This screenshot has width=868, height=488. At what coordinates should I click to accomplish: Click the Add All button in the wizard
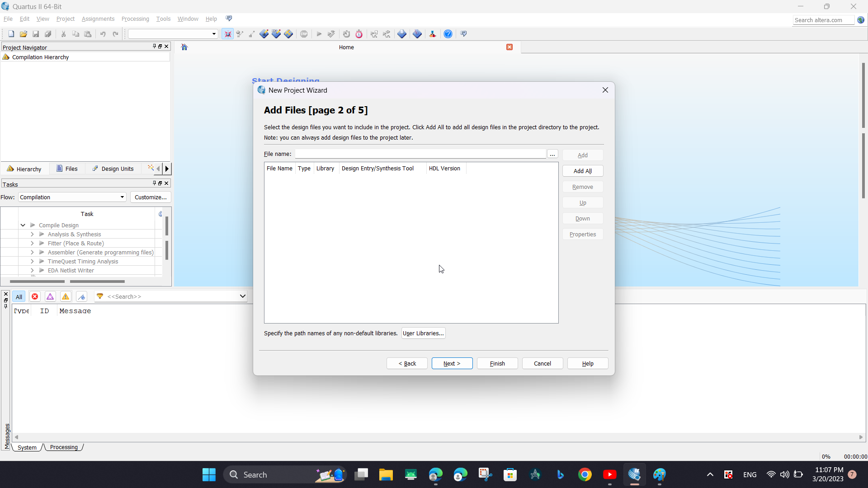click(582, 171)
